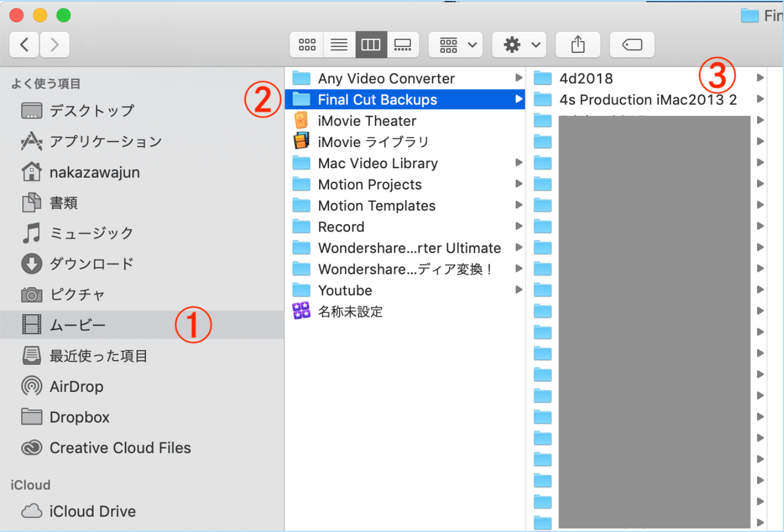The width and height of the screenshot is (784, 532).
Task: Click the Share toolbar button
Action: tap(578, 45)
